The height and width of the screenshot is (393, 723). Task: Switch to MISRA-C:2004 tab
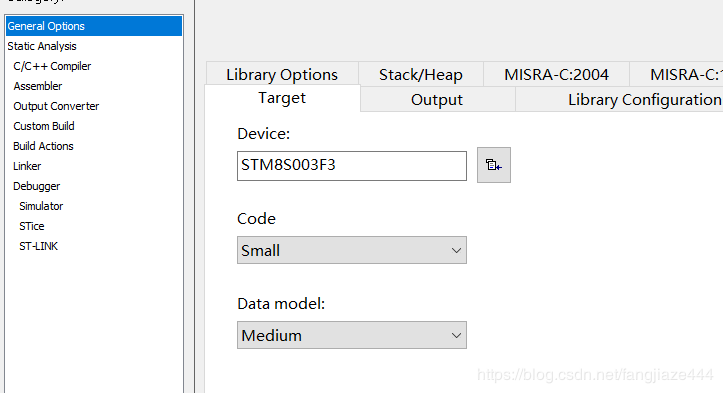556,74
